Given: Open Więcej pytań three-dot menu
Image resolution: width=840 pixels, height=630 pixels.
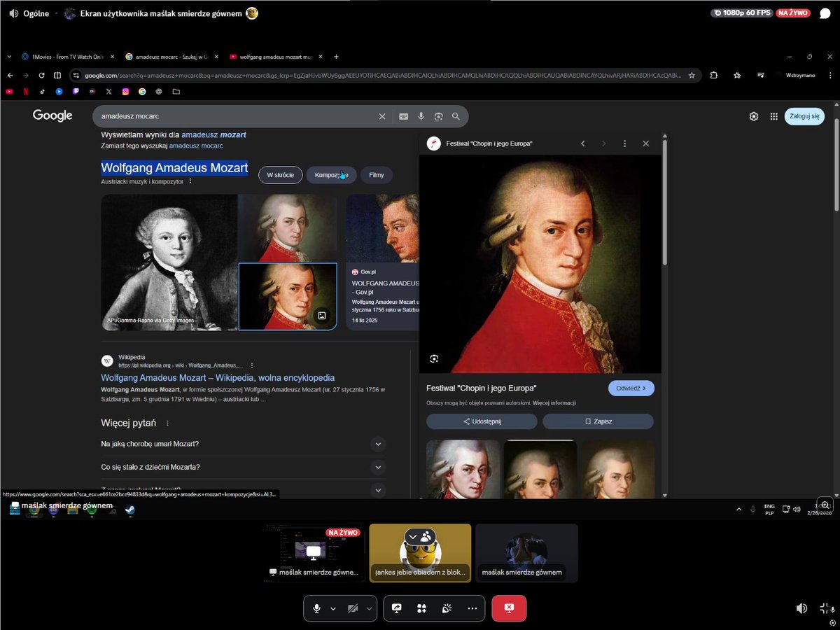Looking at the screenshot, I should click(167, 423).
